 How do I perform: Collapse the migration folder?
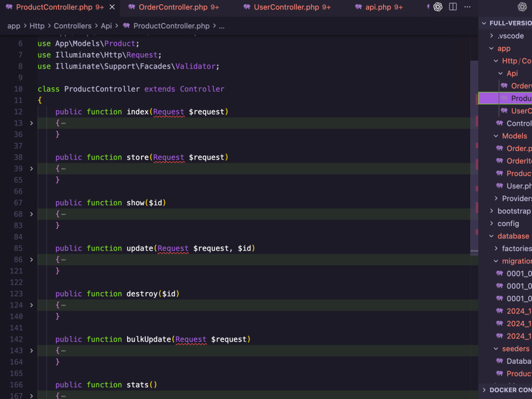pyautogui.click(x=496, y=261)
